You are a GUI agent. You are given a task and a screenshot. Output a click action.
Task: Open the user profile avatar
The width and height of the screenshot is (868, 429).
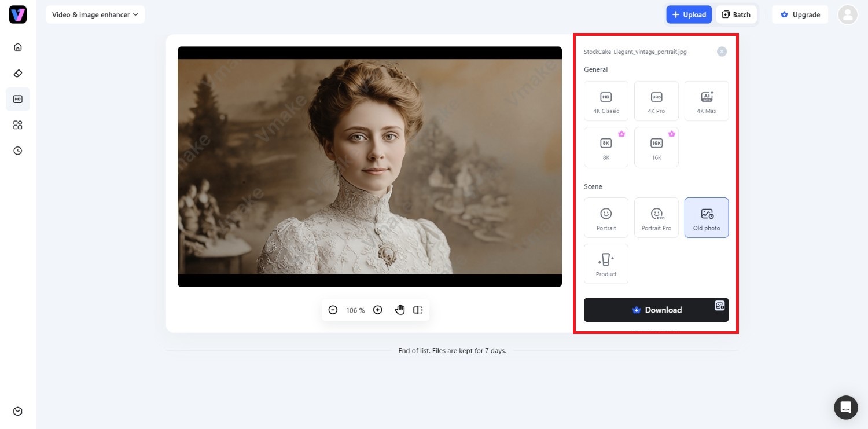point(848,14)
